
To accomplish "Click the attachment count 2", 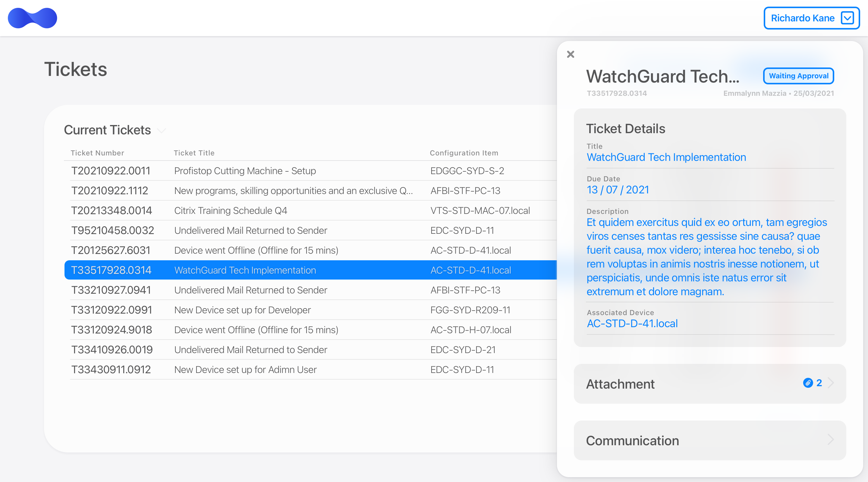I will point(819,383).
